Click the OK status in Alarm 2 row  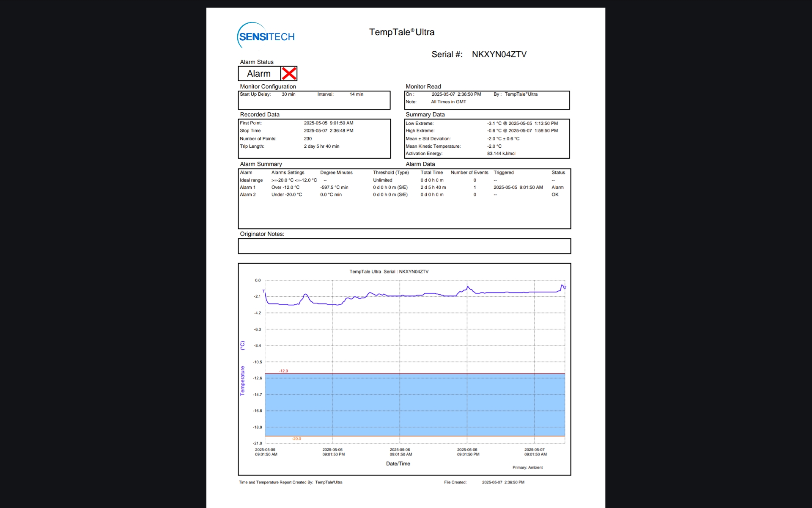(555, 195)
